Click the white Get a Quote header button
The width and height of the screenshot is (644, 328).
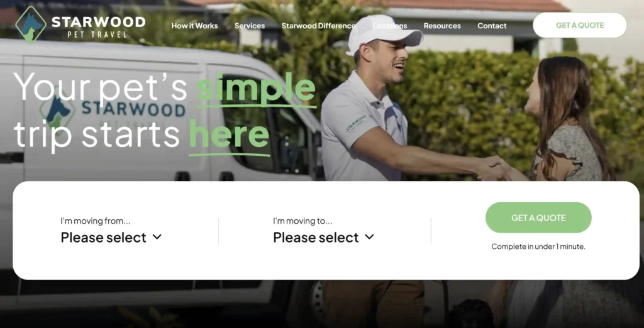580,25
